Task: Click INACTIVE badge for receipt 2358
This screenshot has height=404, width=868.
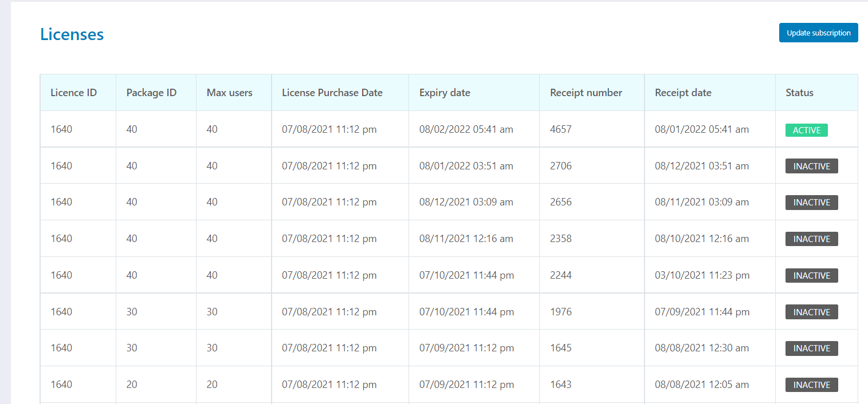Action: [811, 239]
